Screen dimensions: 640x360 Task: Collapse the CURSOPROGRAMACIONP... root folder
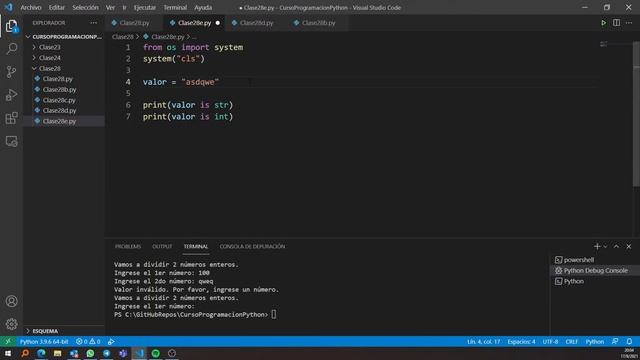pos(64,37)
